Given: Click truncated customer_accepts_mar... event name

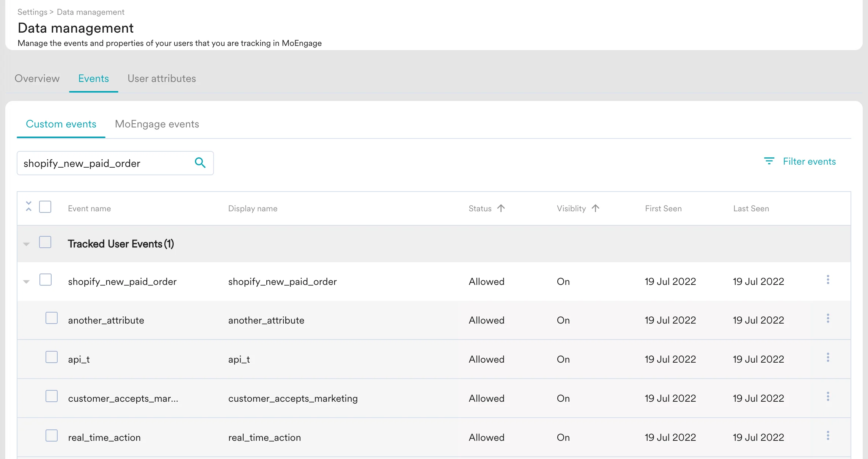Looking at the screenshot, I should coord(123,398).
